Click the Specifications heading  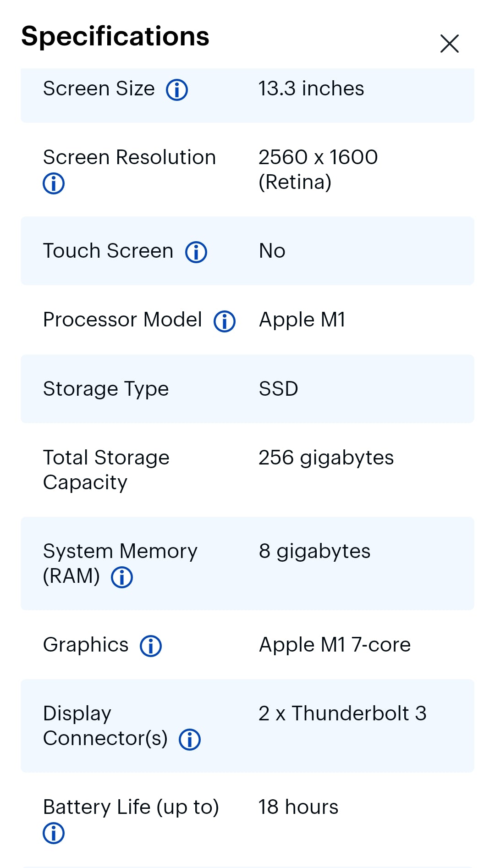click(115, 36)
